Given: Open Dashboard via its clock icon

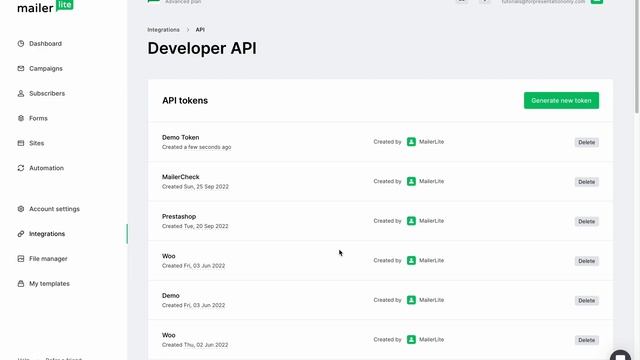Looking at the screenshot, I should coord(21,44).
